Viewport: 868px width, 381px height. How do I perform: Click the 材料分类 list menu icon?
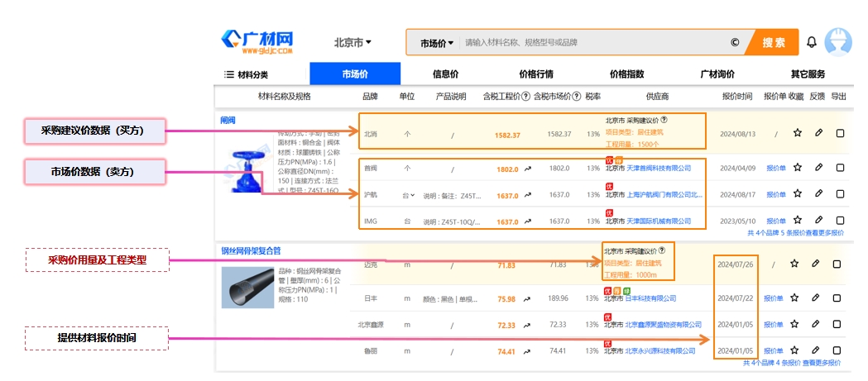click(x=229, y=74)
